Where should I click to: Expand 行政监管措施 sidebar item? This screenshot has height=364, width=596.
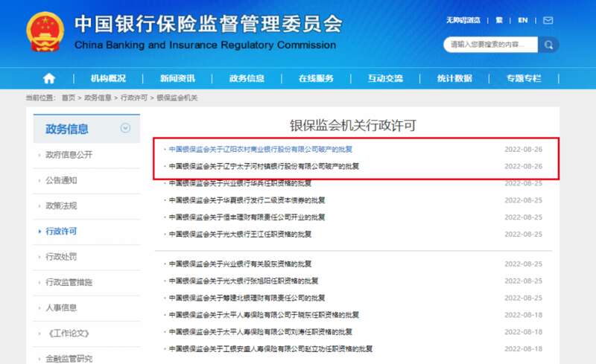tap(69, 282)
